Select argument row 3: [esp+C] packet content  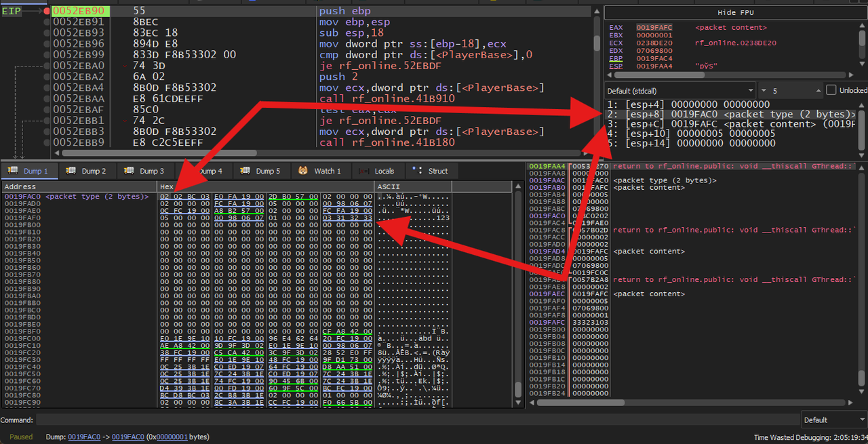pos(731,124)
